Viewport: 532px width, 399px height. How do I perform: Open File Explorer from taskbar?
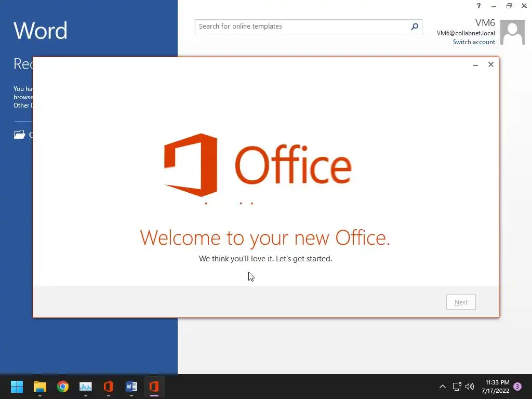tap(39, 387)
